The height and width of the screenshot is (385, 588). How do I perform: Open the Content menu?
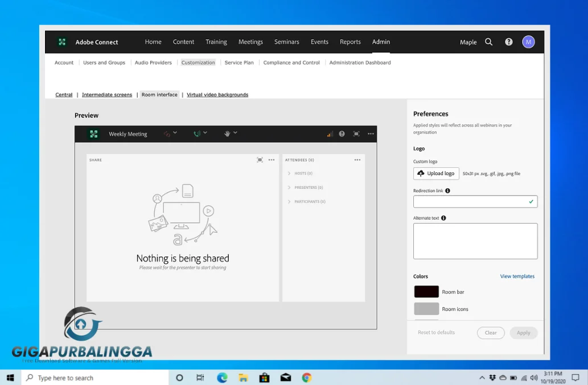pyautogui.click(x=183, y=42)
